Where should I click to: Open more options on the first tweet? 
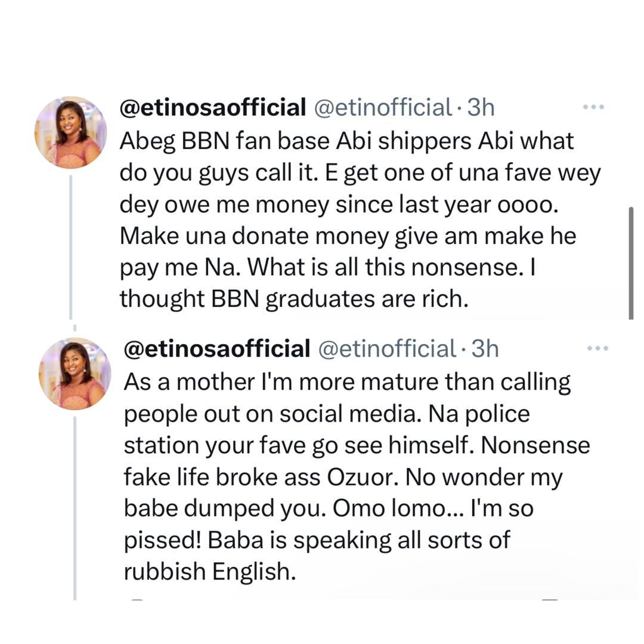593,108
